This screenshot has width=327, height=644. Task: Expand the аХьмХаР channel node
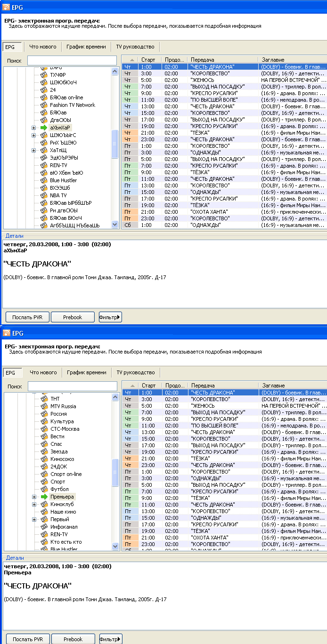(x=34, y=128)
